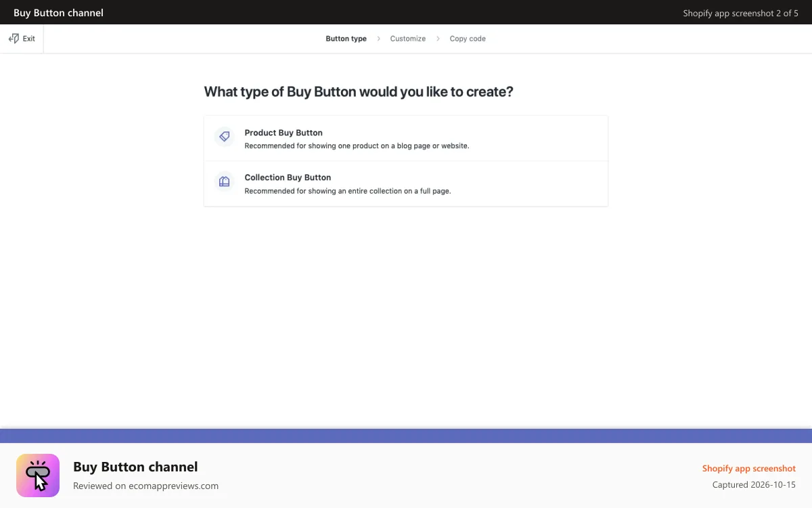This screenshot has height=508, width=812.
Task: Click the Buy Button channel app logo
Action: [38, 475]
